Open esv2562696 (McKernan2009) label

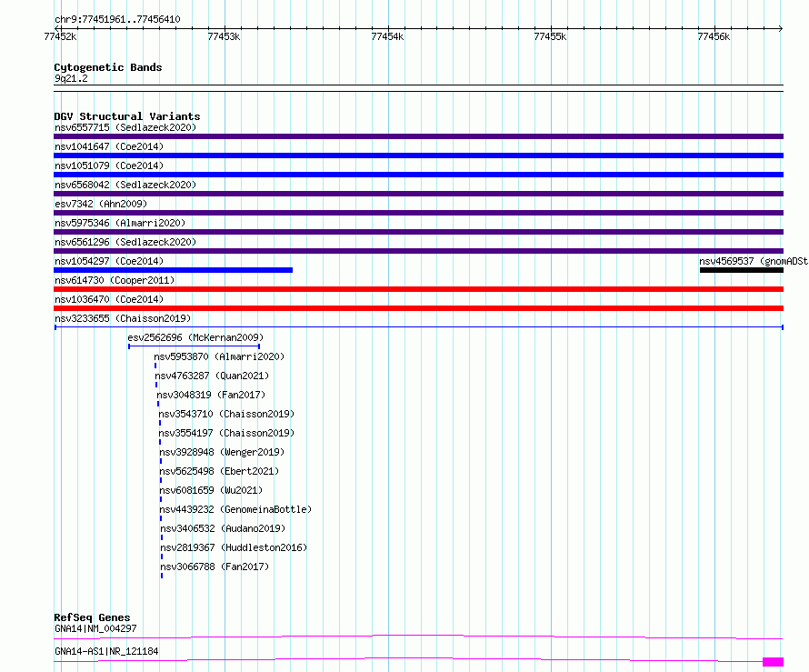point(195,337)
